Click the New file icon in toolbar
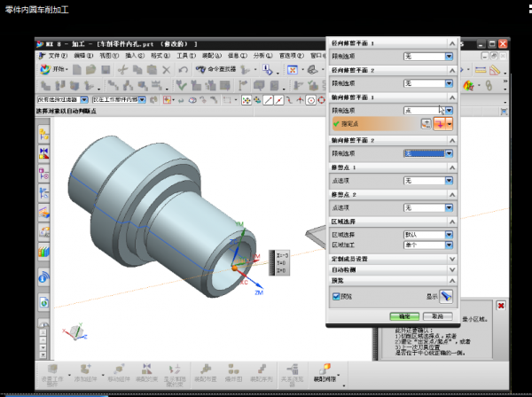This screenshot has height=397, width=532. point(77,70)
